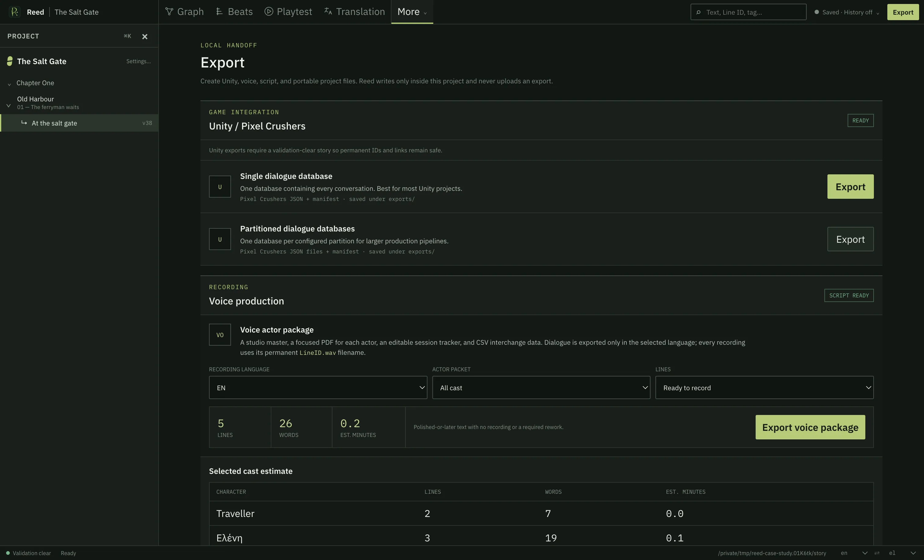Open the Graph tab
Image resolution: width=924 pixels, height=560 pixels.
point(185,12)
